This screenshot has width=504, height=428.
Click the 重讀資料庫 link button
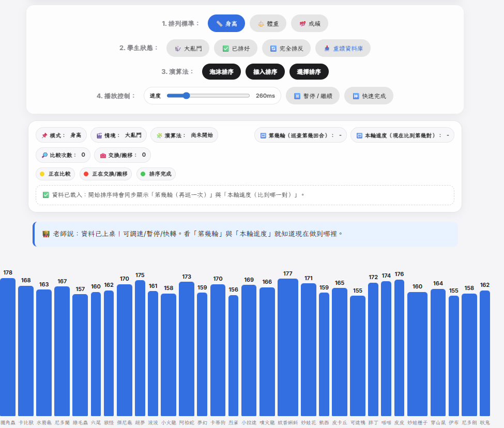343,48
